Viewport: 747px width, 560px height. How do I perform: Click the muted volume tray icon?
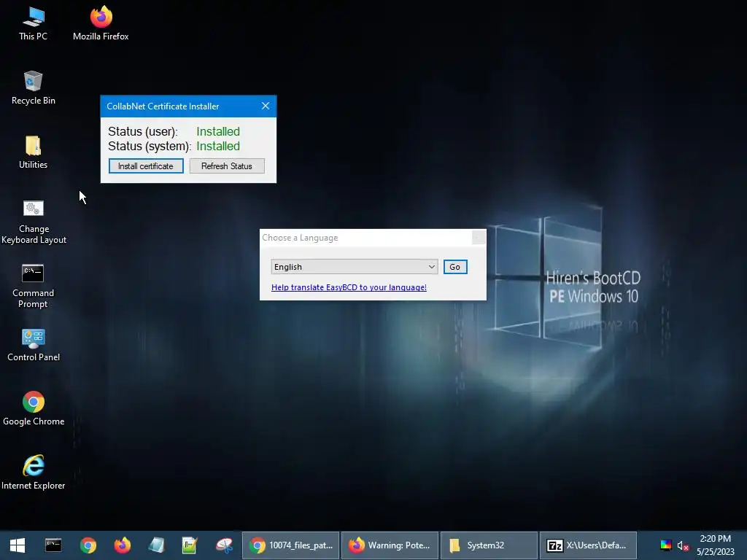(x=683, y=545)
